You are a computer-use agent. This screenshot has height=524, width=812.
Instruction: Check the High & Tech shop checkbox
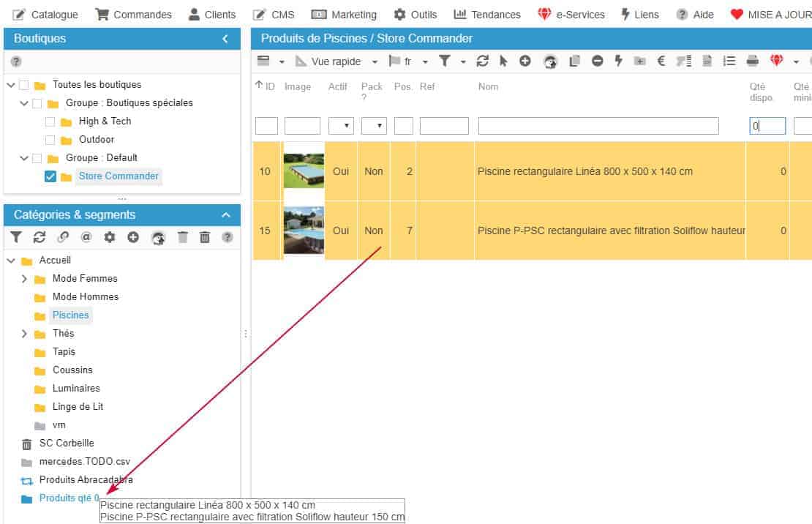(50, 121)
